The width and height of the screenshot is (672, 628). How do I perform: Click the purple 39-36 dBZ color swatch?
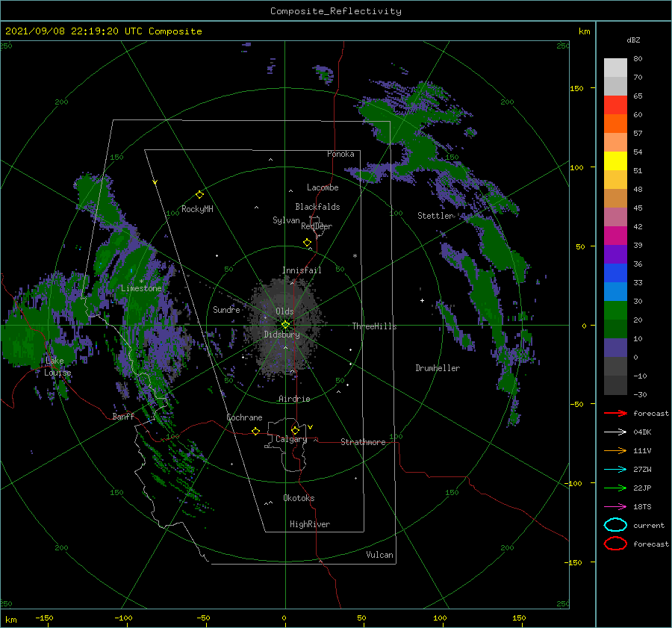pos(615,255)
